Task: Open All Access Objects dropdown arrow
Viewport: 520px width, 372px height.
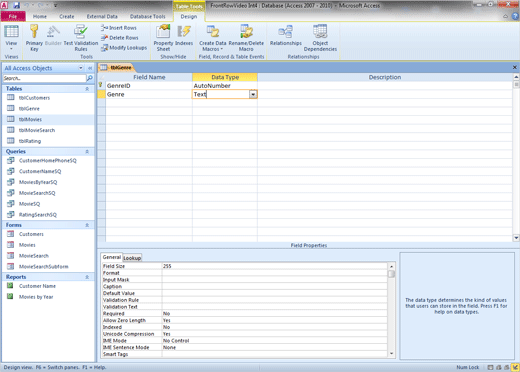Action: point(81,68)
